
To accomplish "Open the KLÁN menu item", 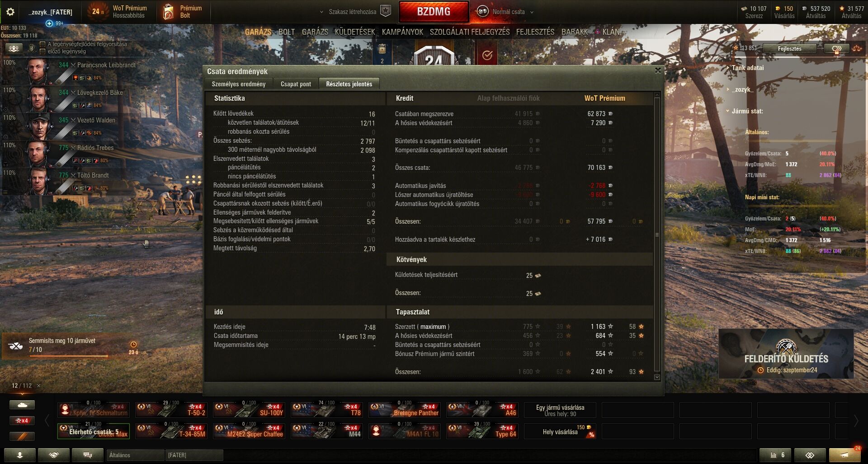I will point(611,32).
